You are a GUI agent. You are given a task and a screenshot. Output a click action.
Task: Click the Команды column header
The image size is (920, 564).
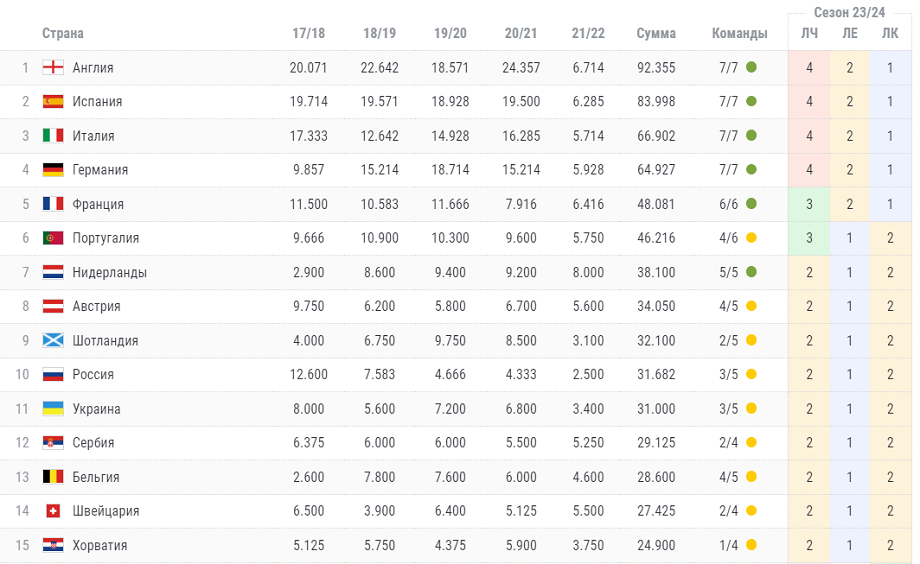coord(739,33)
